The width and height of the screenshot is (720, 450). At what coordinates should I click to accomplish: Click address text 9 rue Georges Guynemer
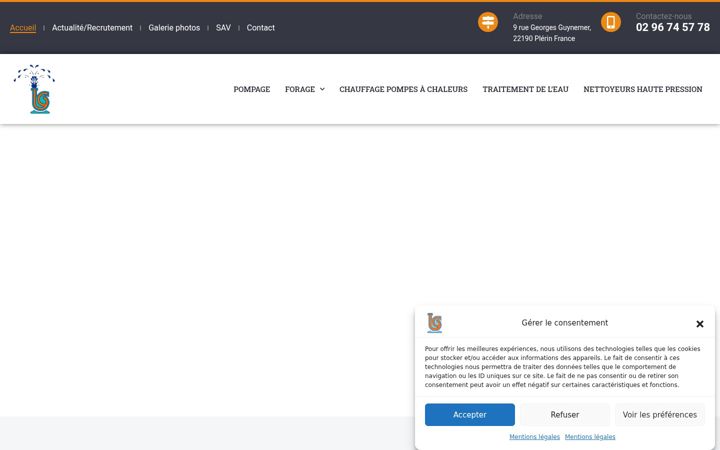click(x=552, y=28)
